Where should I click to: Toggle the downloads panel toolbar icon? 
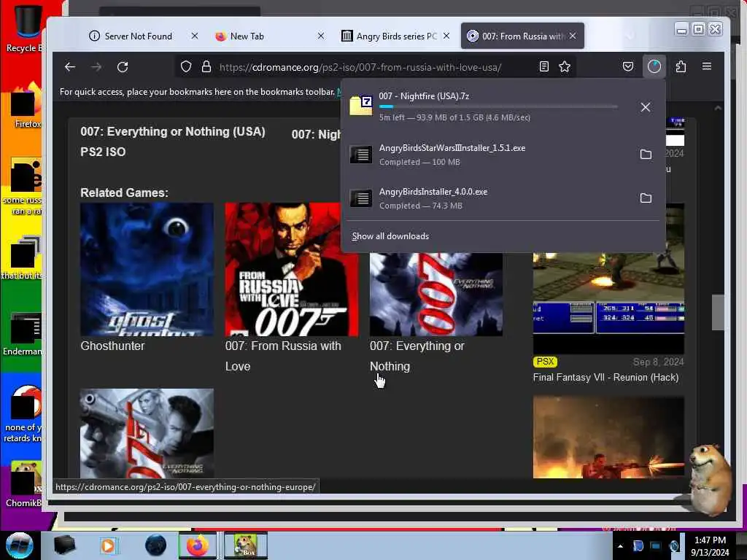(654, 66)
